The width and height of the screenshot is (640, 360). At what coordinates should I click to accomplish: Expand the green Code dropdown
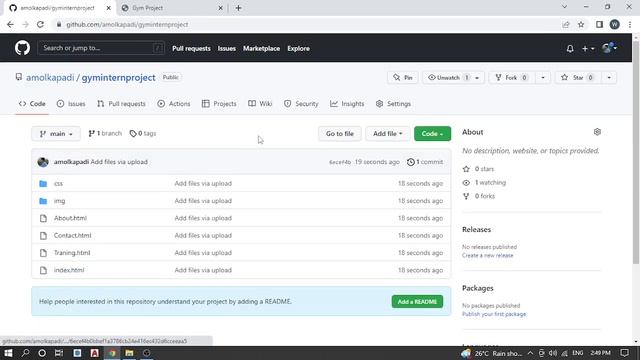coord(432,134)
